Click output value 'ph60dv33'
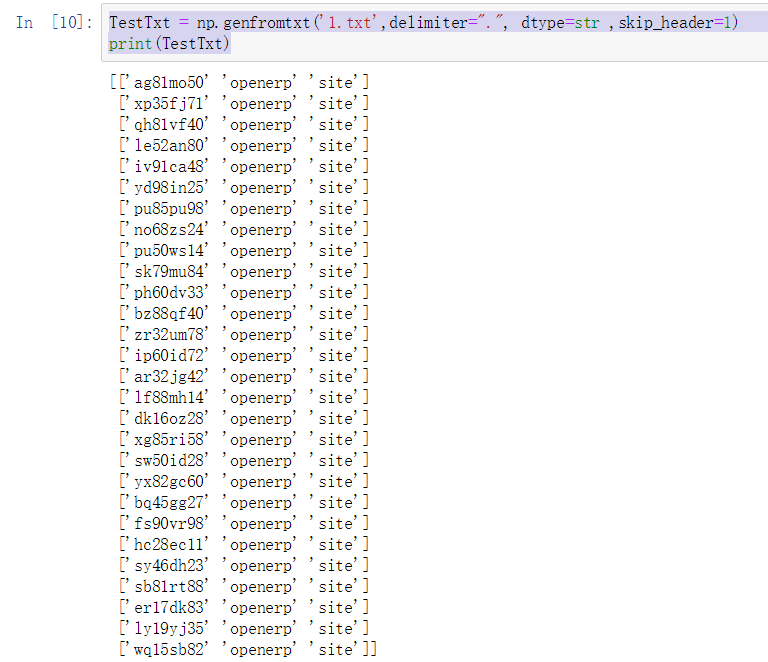This screenshot has width=768, height=662. point(169,293)
